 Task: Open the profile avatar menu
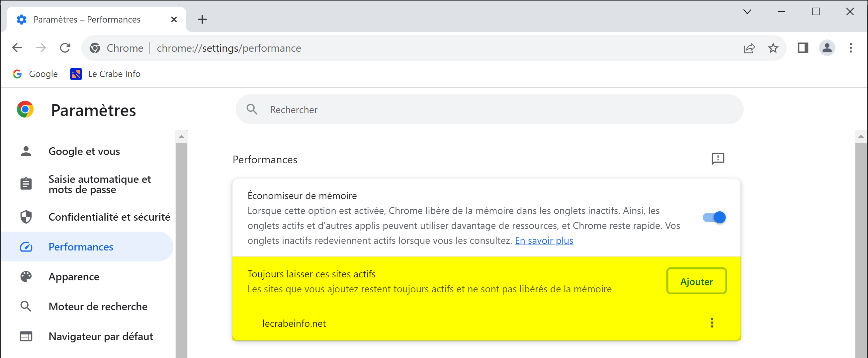click(827, 48)
